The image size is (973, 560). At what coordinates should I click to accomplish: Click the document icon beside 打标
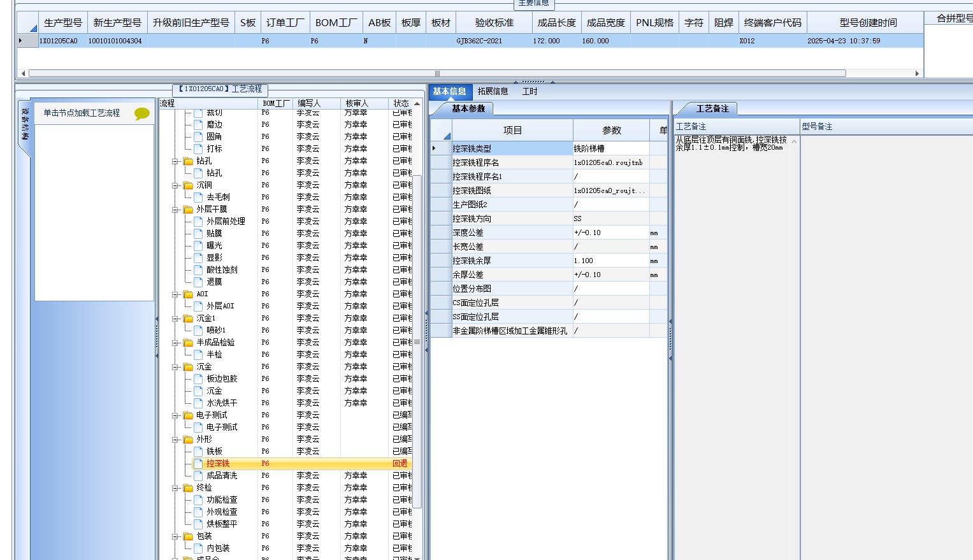coord(198,149)
